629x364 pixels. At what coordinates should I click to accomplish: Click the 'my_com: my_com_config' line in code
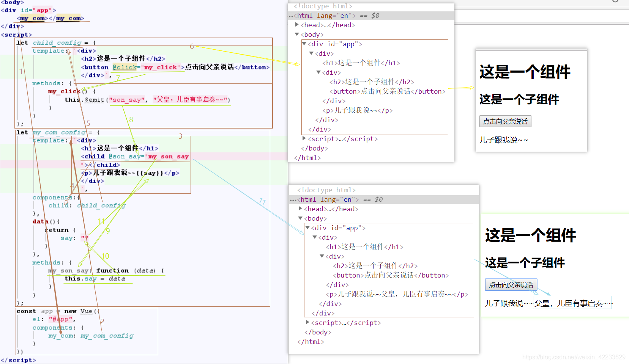click(91, 336)
